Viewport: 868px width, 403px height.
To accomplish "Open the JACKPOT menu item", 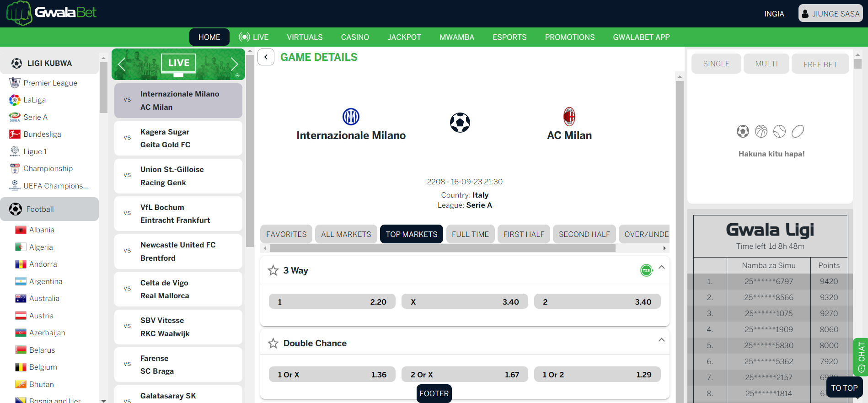I will [404, 37].
